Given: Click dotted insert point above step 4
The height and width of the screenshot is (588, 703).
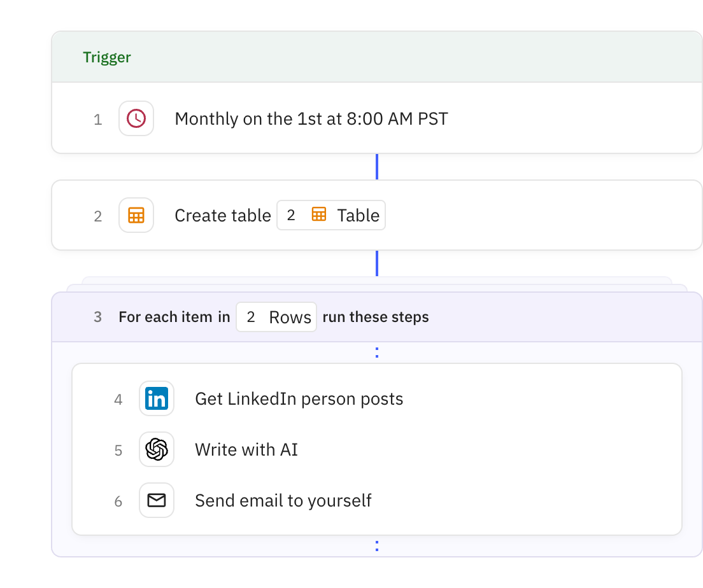Looking at the screenshot, I should pyautogui.click(x=377, y=353).
